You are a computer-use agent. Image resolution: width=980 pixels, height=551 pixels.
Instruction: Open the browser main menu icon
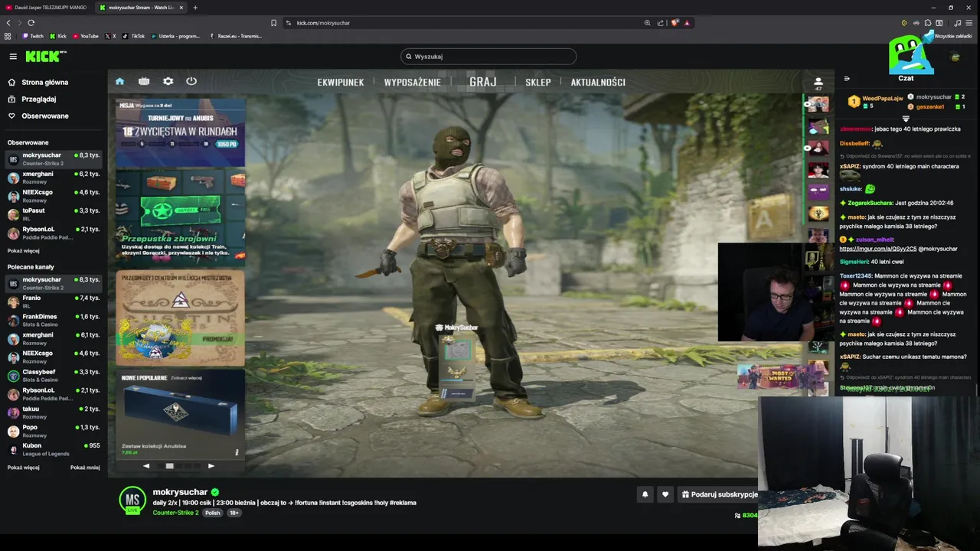pyautogui.click(x=970, y=23)
